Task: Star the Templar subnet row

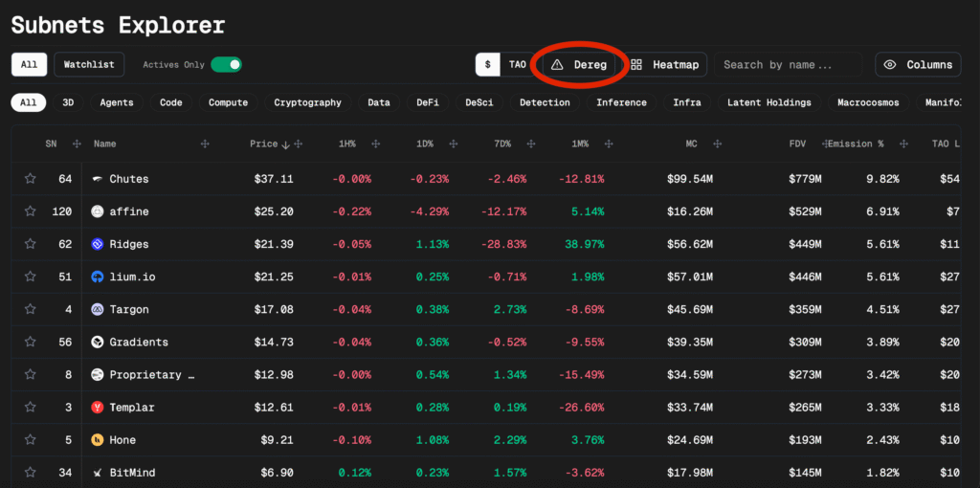Action: (x=30, y=407)
